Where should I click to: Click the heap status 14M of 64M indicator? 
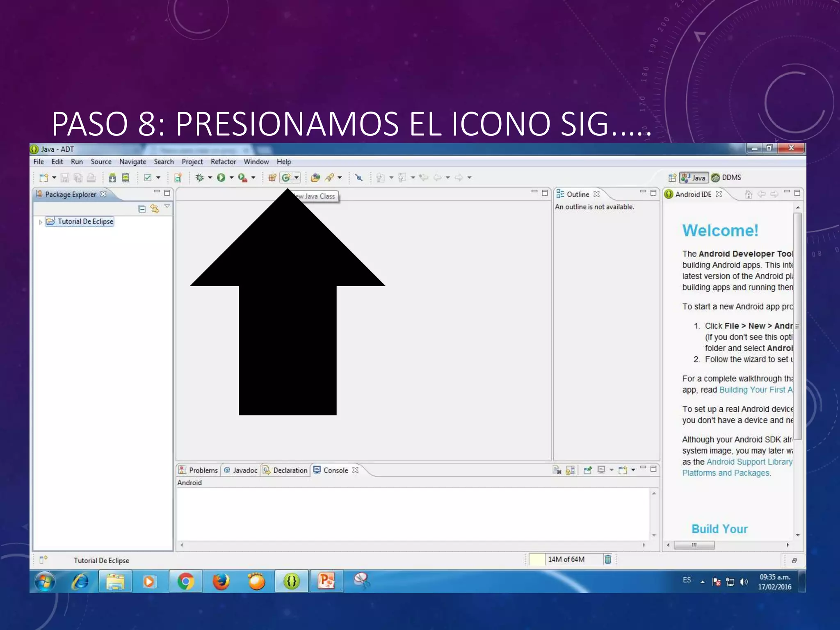pos(566,559)
